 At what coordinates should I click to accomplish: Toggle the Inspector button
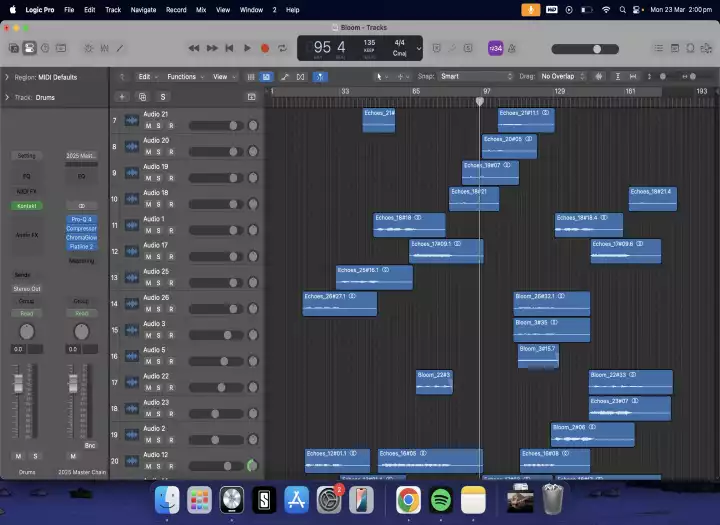tap(29, 48)
